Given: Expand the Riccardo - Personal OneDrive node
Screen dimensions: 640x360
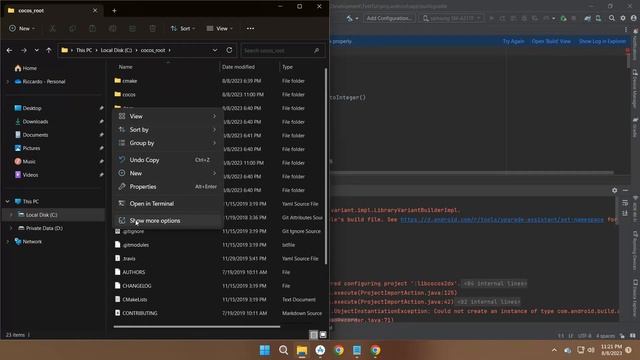Looking at the screenshot, I should pyautogui.click(x=7, y=82).
